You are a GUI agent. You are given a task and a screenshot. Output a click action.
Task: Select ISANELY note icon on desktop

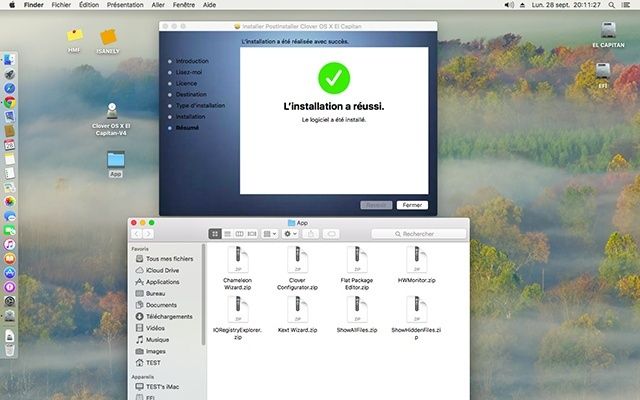point(108,41)
